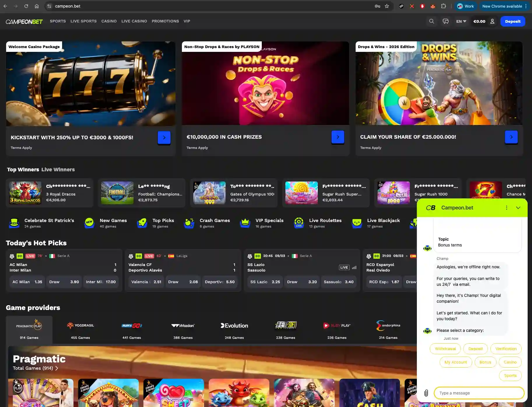The height and width of the screenshot is (407, 532).
Task: Open the site search magnifier icon
Action: click(432, 21)
